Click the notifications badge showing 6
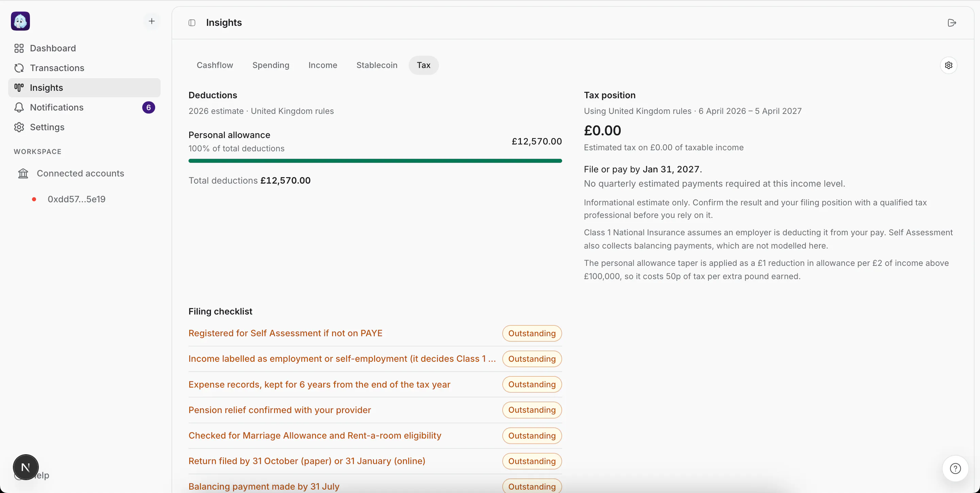 point(149,107)
